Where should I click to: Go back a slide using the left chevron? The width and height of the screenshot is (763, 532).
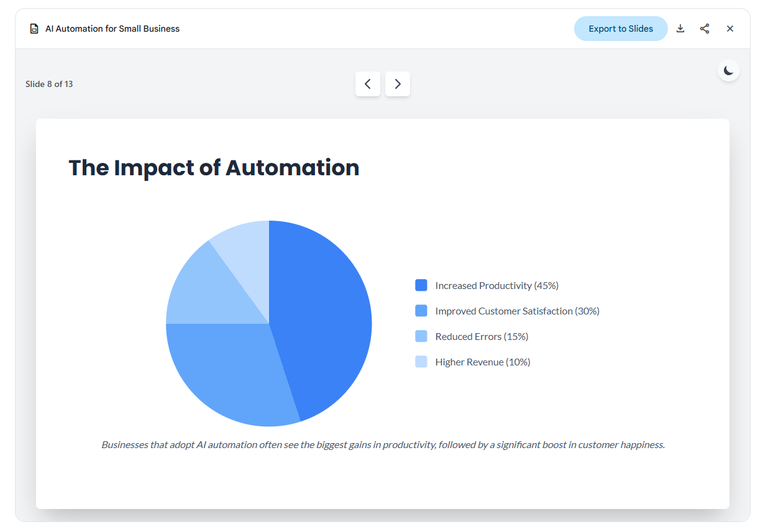click(x=368, y=84)
